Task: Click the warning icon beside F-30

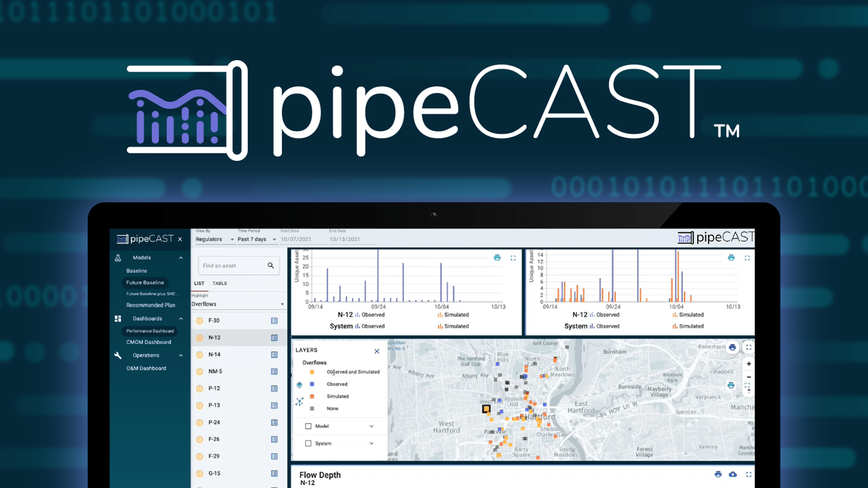Action: pos(200,320)
